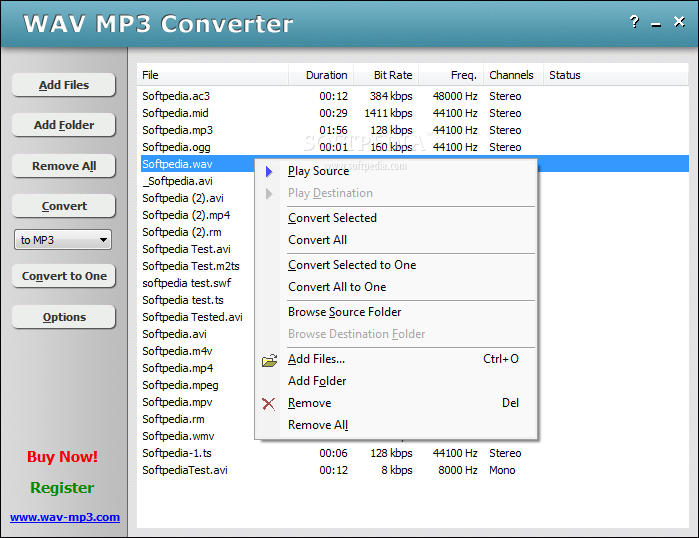Image resolution: width=699 pixels, height=538 pixels.
Task: Select the Softpedia Test.m2ts row
Action: point(197,266)
